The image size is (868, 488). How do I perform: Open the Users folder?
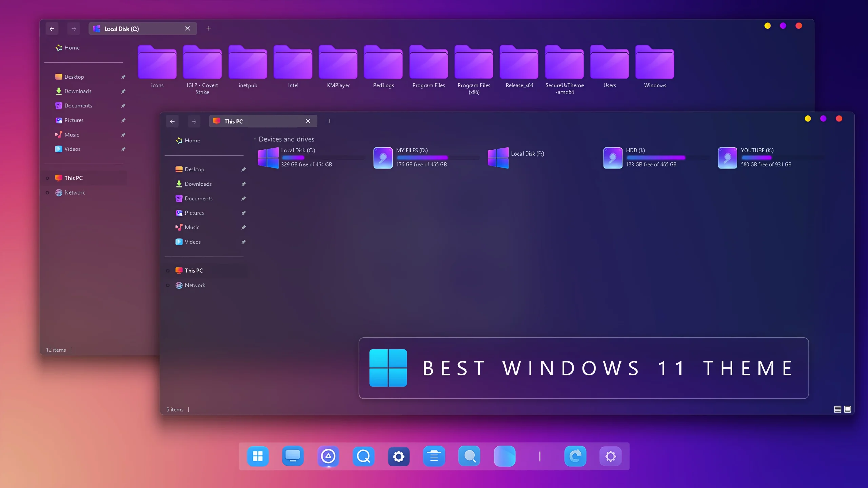coord(610,67)
